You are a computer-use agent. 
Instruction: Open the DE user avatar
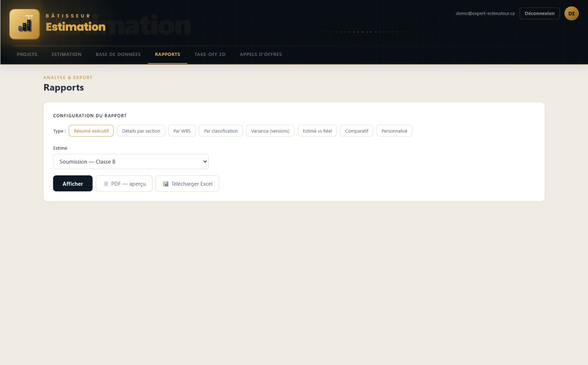click(x=571, y=13)
